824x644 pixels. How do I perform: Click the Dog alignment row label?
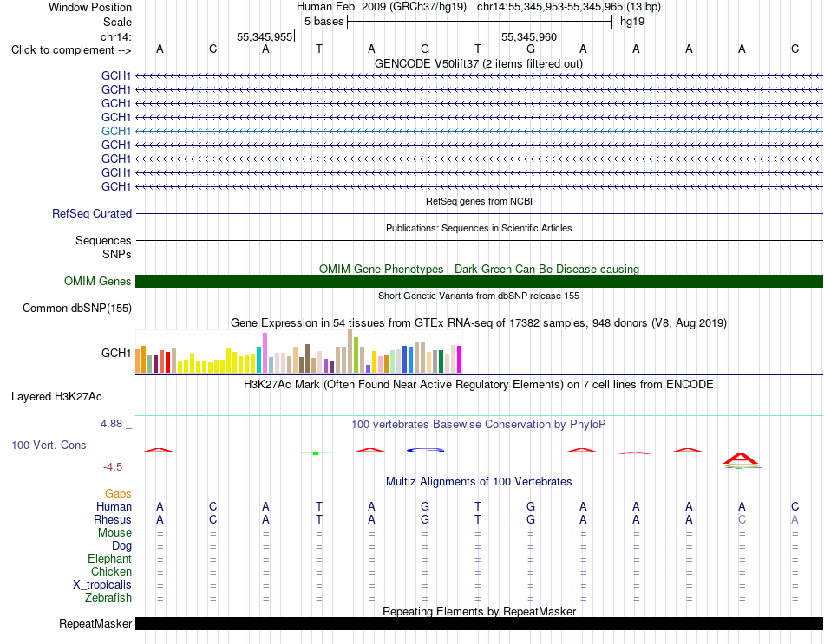pos(121,546)
